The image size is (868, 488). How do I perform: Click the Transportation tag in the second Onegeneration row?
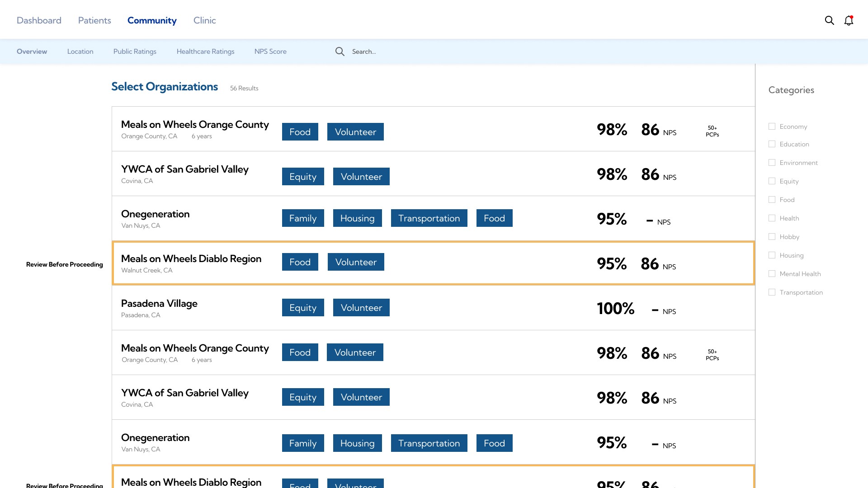point(429,443)
